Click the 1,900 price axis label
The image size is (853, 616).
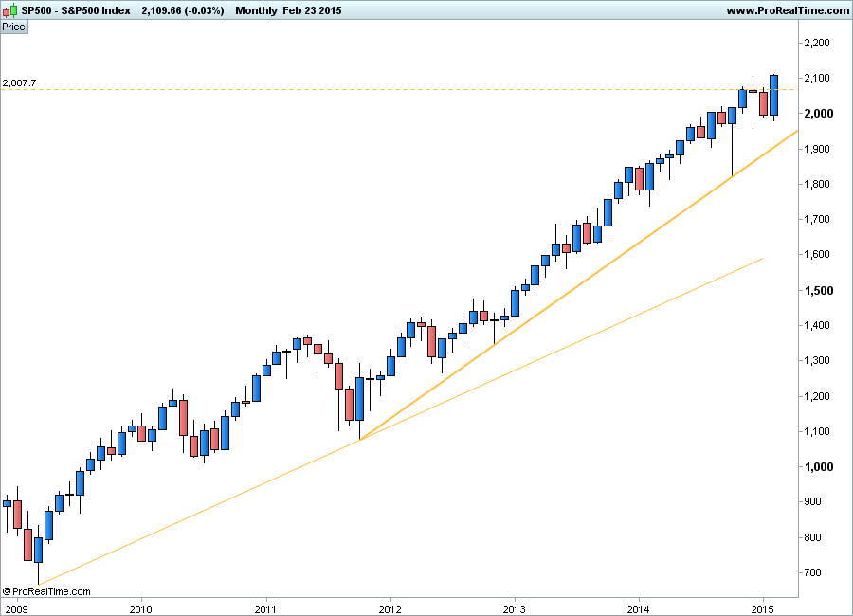pyautogui.click(x=817, y=149)
